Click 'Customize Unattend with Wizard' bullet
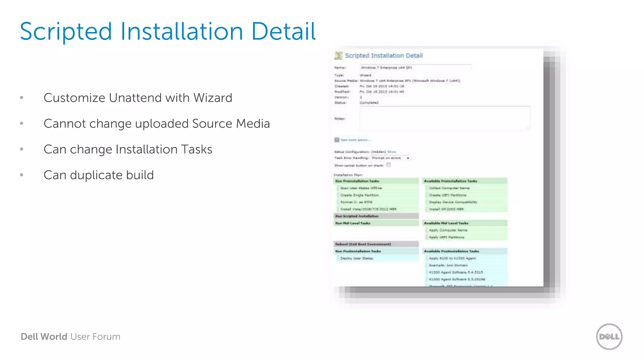This screenshot has width=644, height=362. 138,98
